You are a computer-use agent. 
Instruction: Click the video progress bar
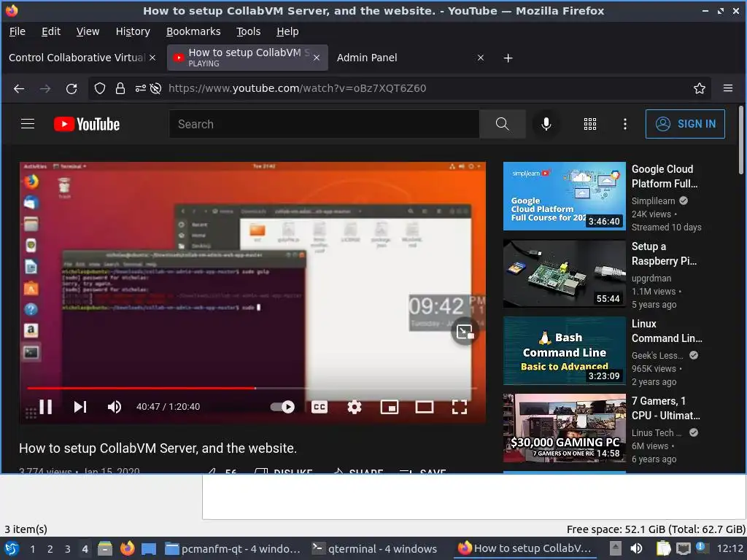point(252,388)
